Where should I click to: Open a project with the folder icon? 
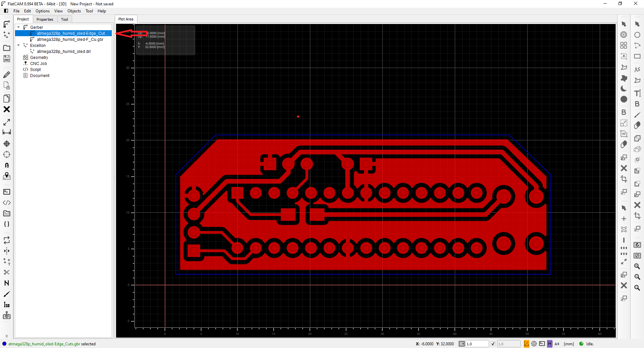coord(6,48)
